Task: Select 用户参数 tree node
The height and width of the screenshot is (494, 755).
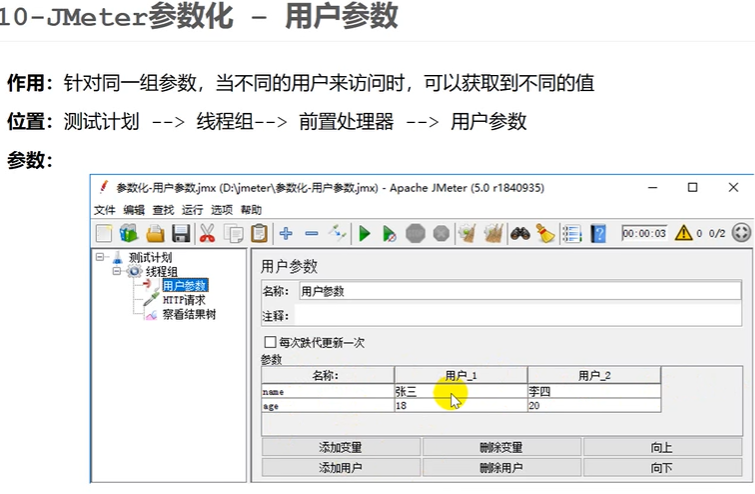Action: (x=184, y=286)
